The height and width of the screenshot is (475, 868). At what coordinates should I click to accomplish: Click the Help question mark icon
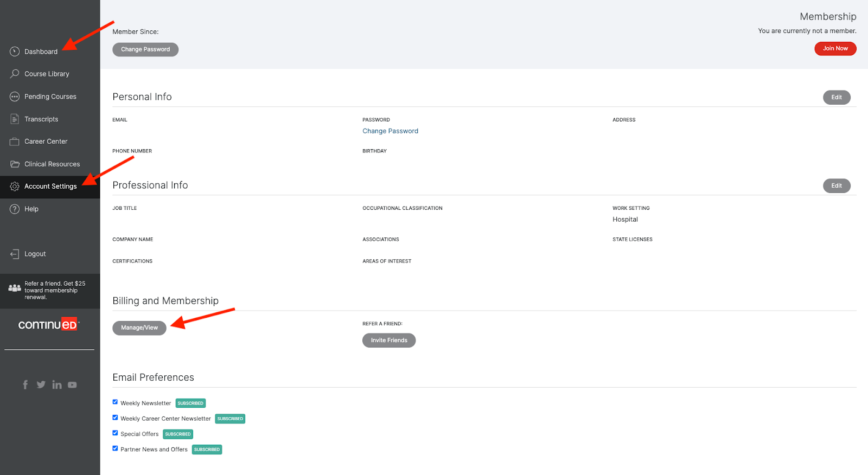[x=15, y=209]
